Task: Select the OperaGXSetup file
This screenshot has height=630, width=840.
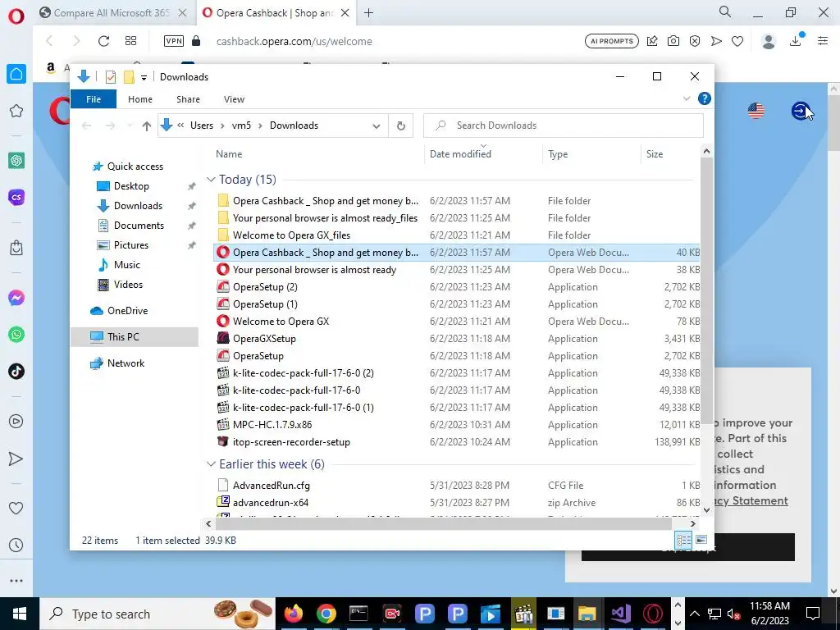Action: pyautogui.click(x=264, y=339)
